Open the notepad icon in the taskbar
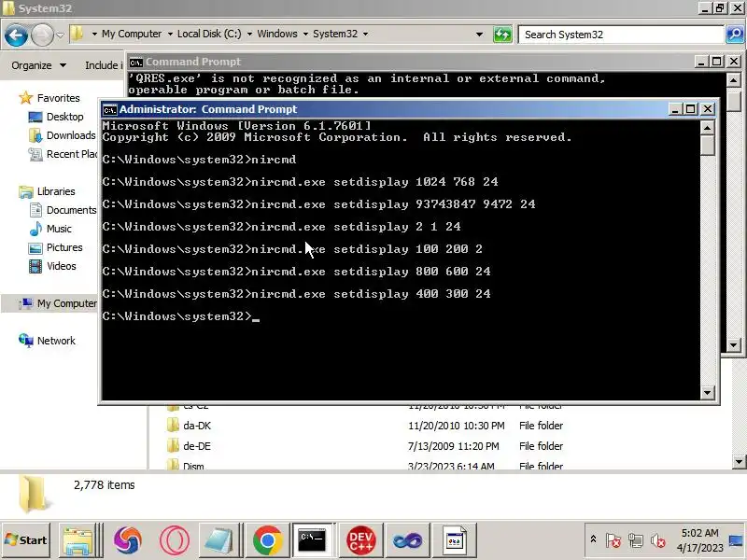 click(218, 541)
